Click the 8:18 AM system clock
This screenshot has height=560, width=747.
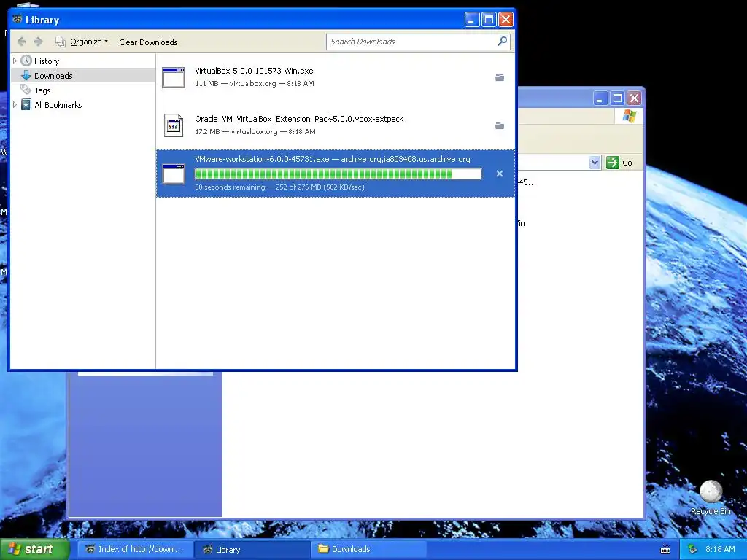pos(720,549)
